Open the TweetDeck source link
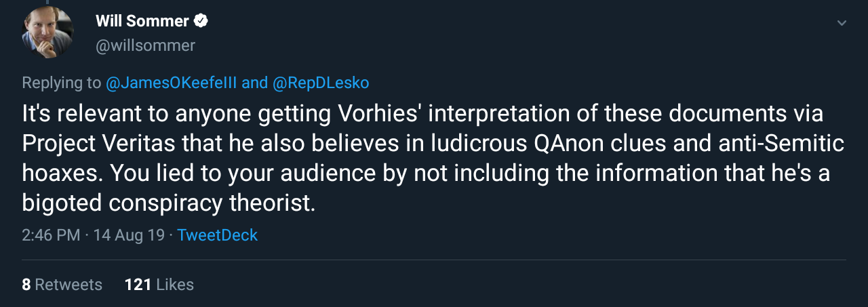 click(x=217, y=235)
